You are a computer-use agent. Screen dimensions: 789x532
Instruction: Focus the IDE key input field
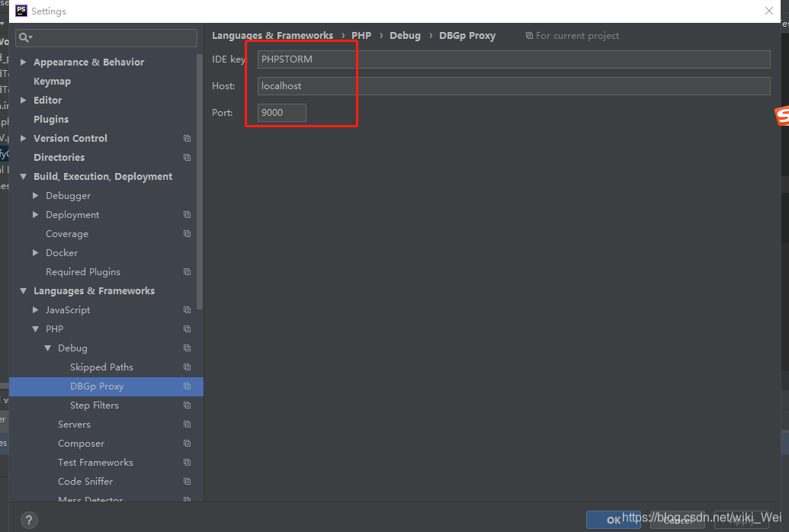pyautogui.click(x=514, y=59)
